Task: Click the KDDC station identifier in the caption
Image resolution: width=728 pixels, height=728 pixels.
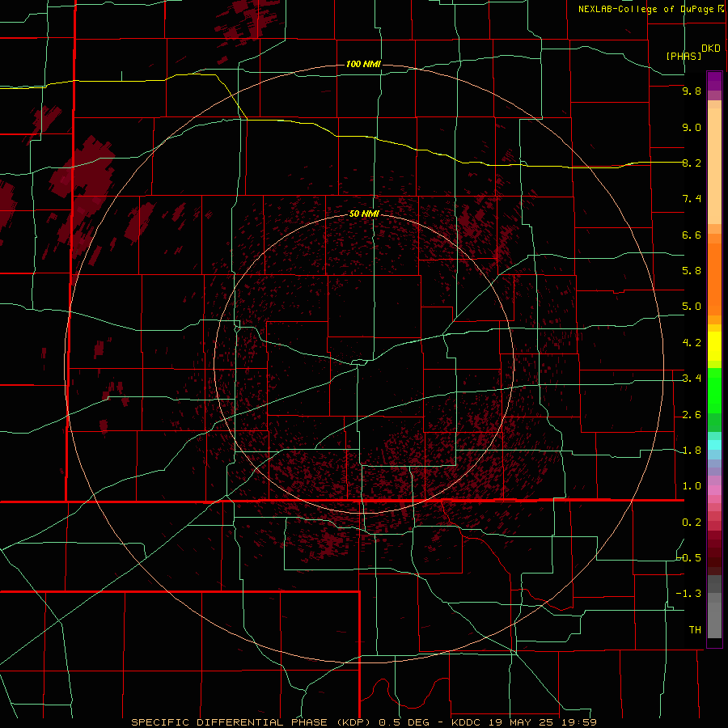Action: (x=467, y=722)
